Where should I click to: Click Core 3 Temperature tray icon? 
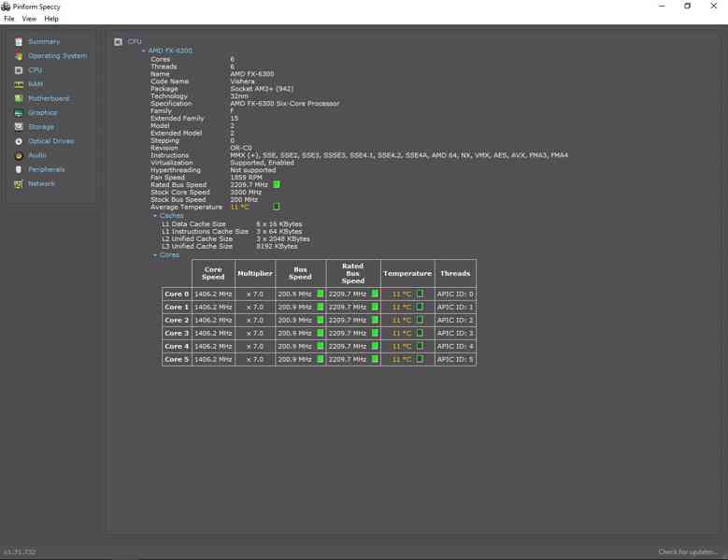click(420, 333)
